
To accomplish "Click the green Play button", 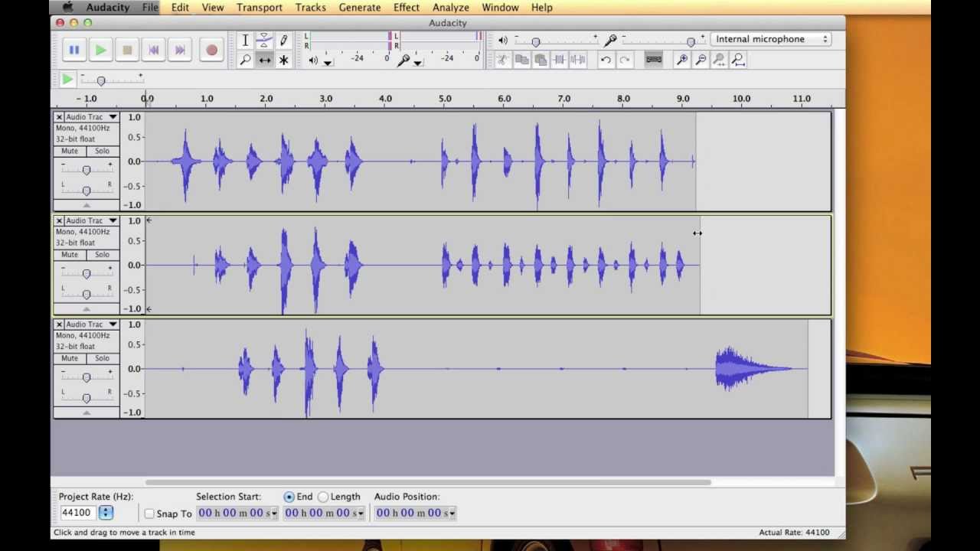I will 100,50.
